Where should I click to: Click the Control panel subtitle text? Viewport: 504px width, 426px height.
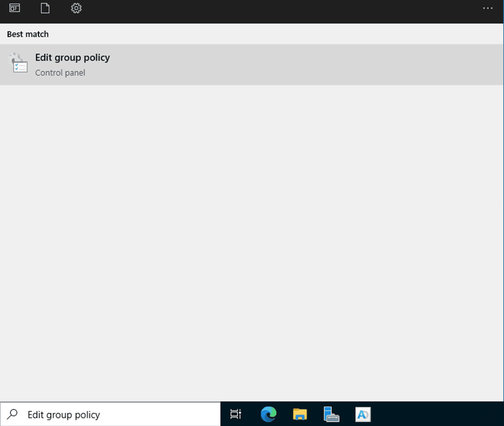click(x=60, y=73)
